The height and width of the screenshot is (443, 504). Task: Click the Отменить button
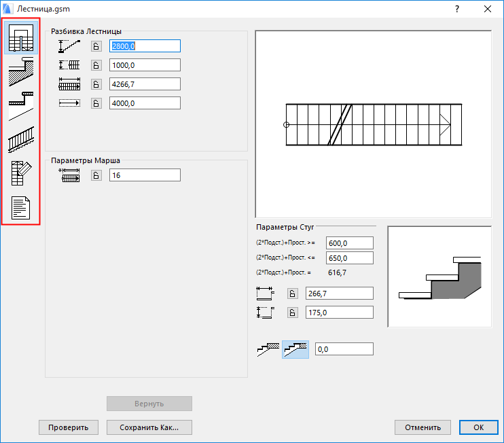click(422, 427)
